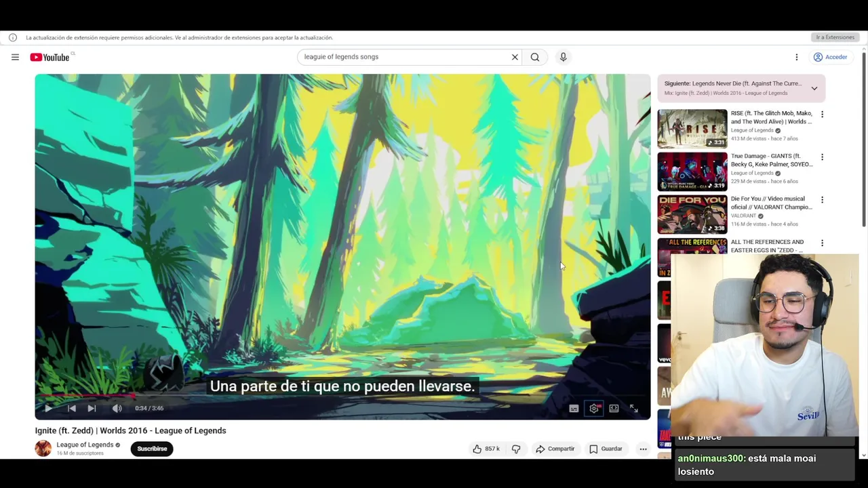Run search with magnifier button
The width and height of the screenshot is (868, 488).
(535, 57)
